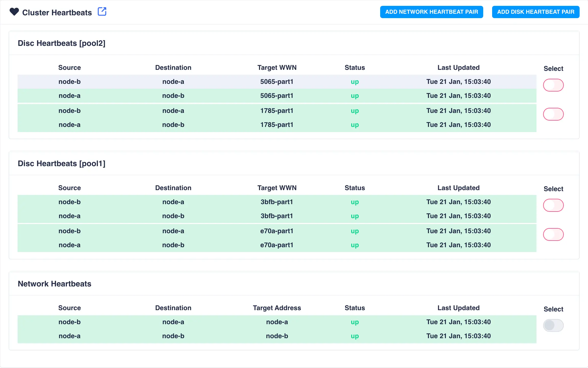The image size is (588, 368).
Task: Click Add Network Heartbeat Pair button
Action: (431, 12)
